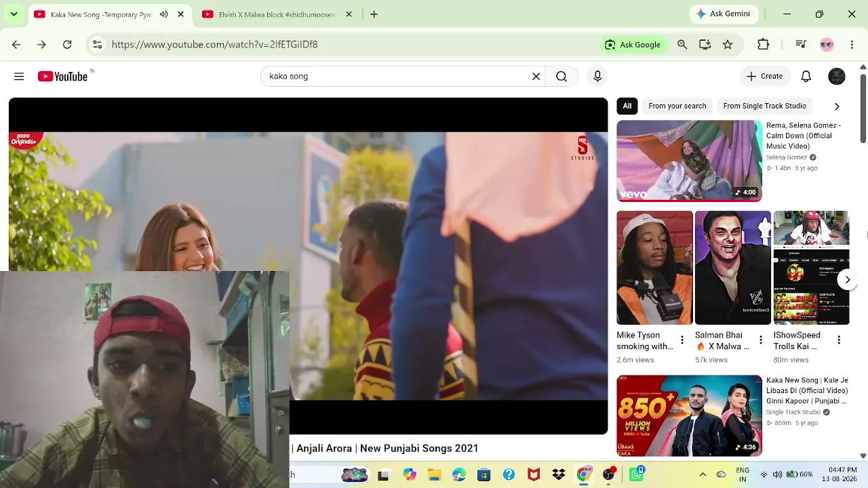Select the From your search chip
This screenshot has height=488, width=868.
point(677,106)
